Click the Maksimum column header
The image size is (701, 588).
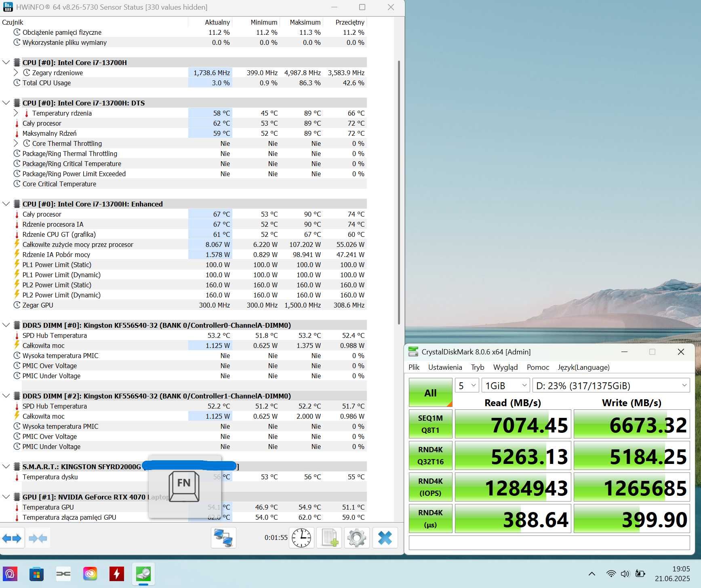coord(305,22)
